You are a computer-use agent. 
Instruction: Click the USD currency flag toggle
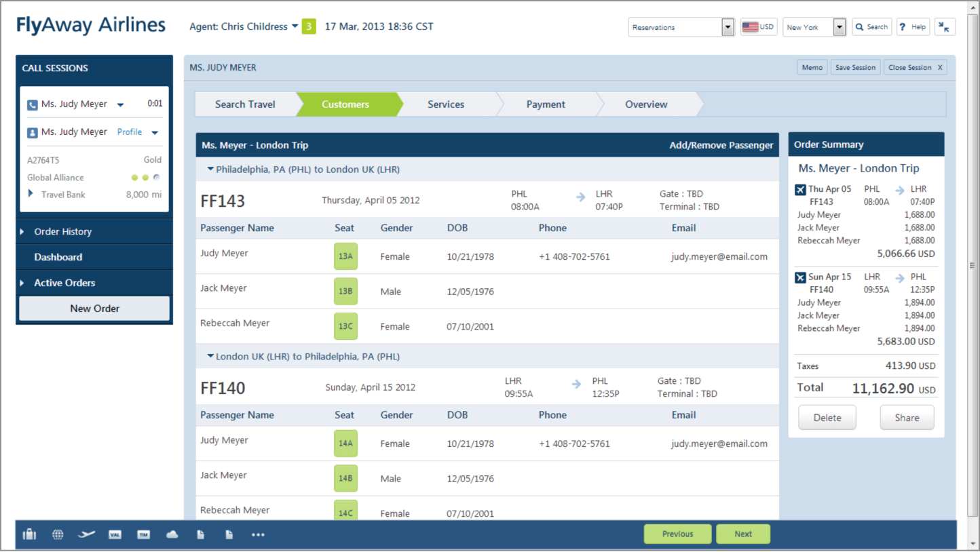(758, 27)
